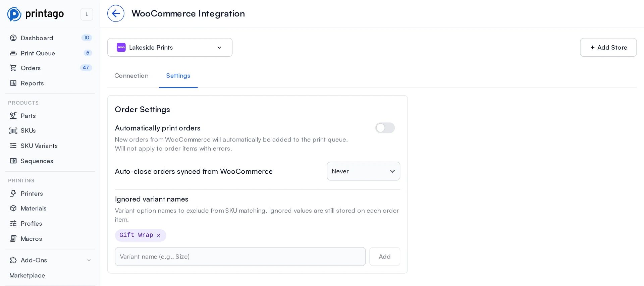Viewport: 644px width, 286px height.
Task: Go back using the arrow button
Action: [x=116, y=13]
